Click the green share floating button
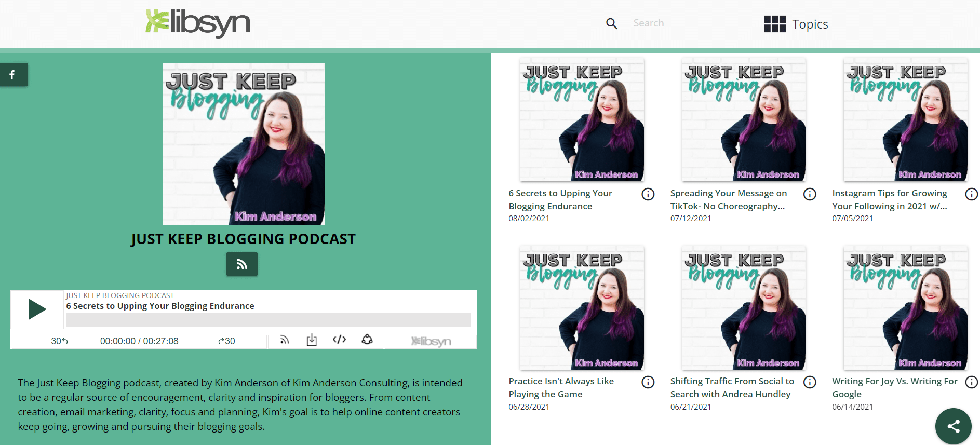Image resolution: width=980 pixels, height=445 pixels. [x=953, y=426]
